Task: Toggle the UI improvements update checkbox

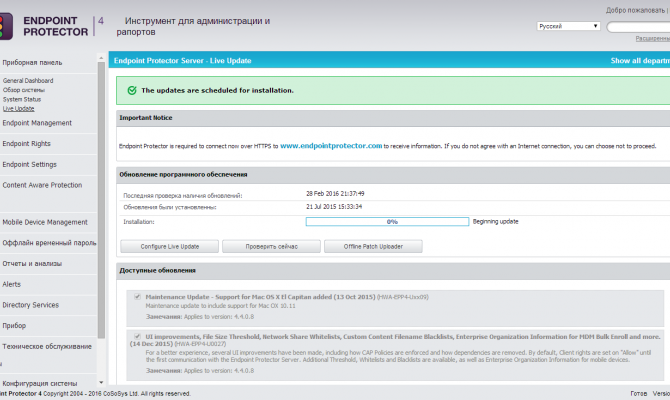Action: (137, 336)
